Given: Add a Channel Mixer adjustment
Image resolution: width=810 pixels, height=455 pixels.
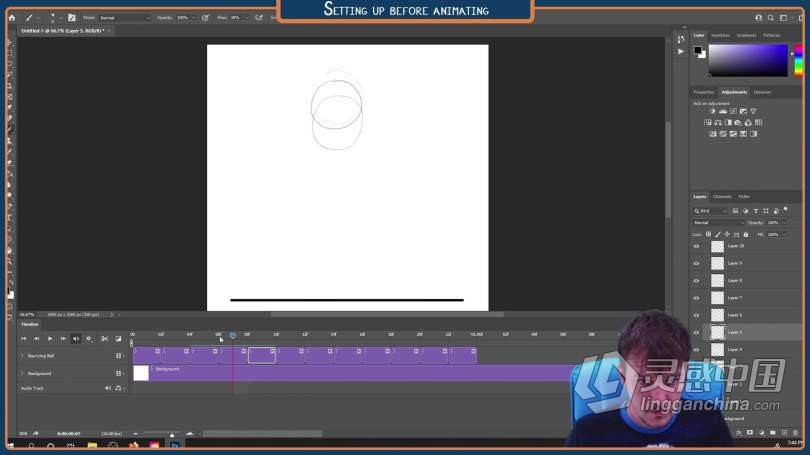Looking at the screenshot, I should point(748,123).
